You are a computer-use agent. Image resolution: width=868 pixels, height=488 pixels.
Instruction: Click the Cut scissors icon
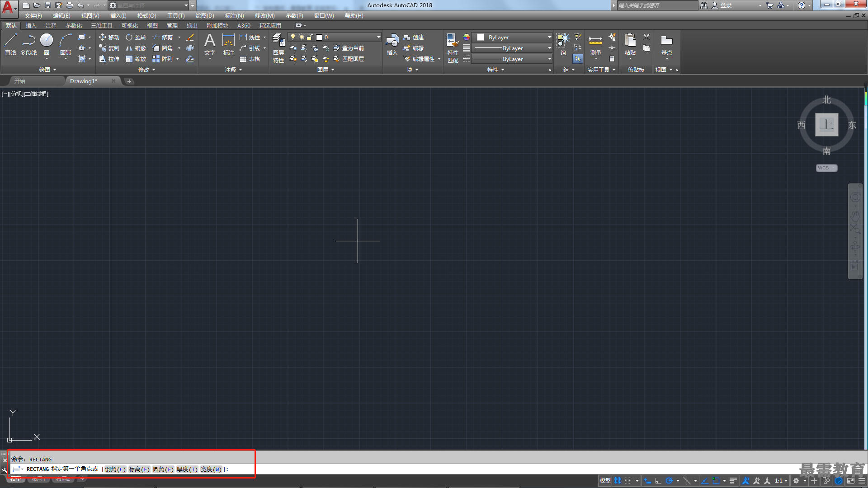click(646, 37)
